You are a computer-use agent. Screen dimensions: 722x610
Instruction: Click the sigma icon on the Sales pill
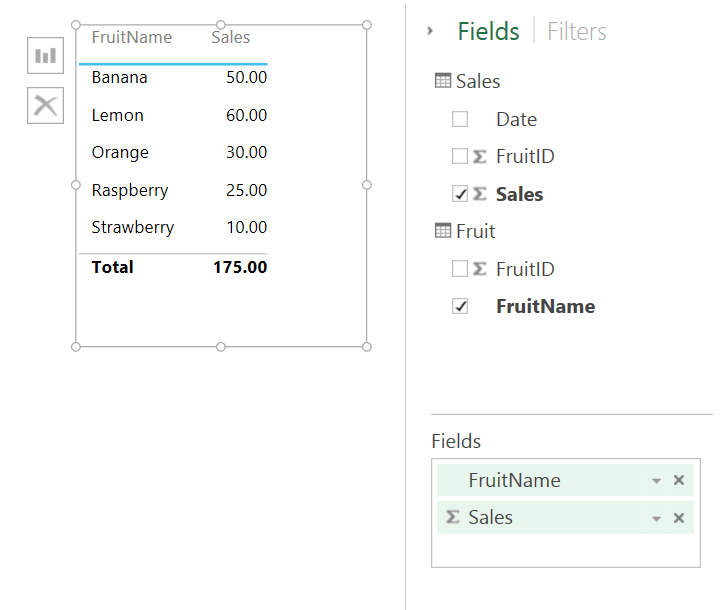click(x=453, y=518)
